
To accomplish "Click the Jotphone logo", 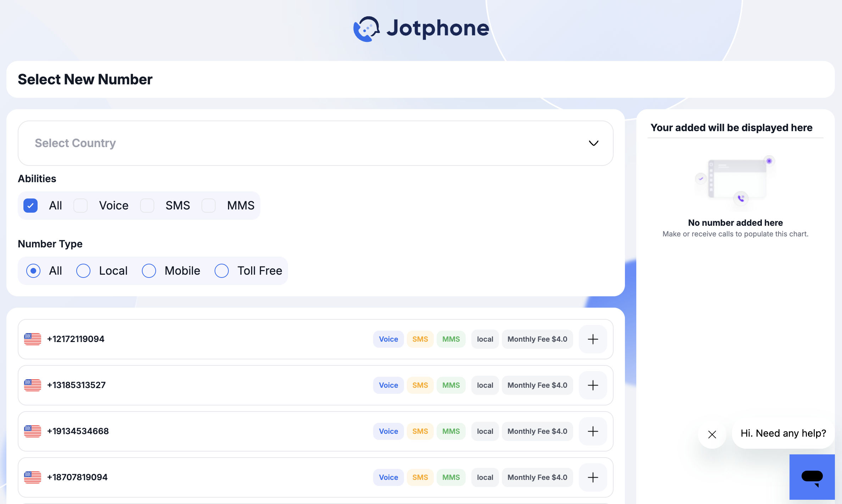I will click(x=421, y=29).
